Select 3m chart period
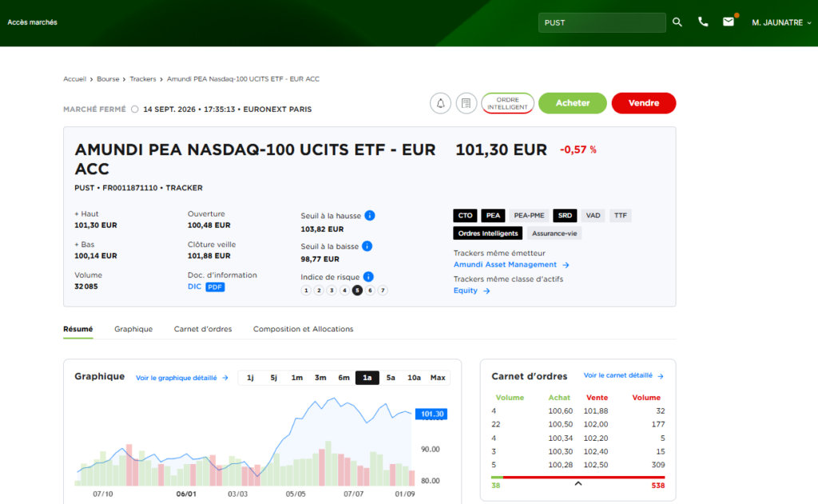818x504 pixels. [320, 378]
